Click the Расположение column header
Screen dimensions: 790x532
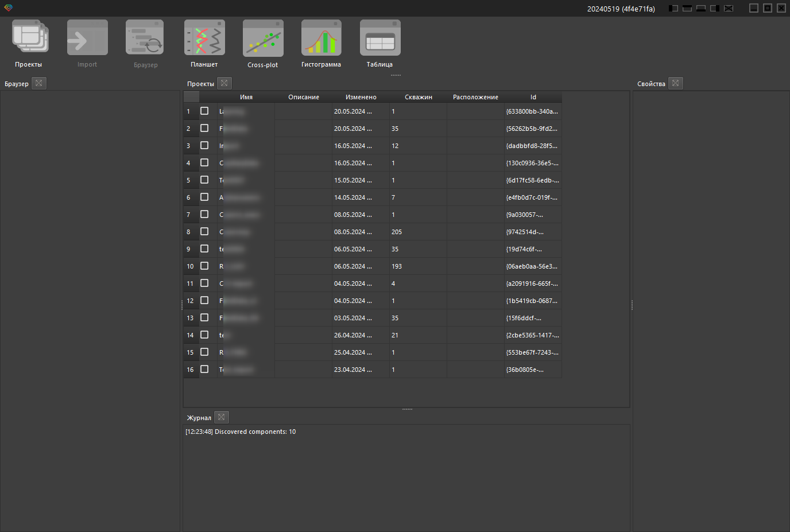point(476,97)
